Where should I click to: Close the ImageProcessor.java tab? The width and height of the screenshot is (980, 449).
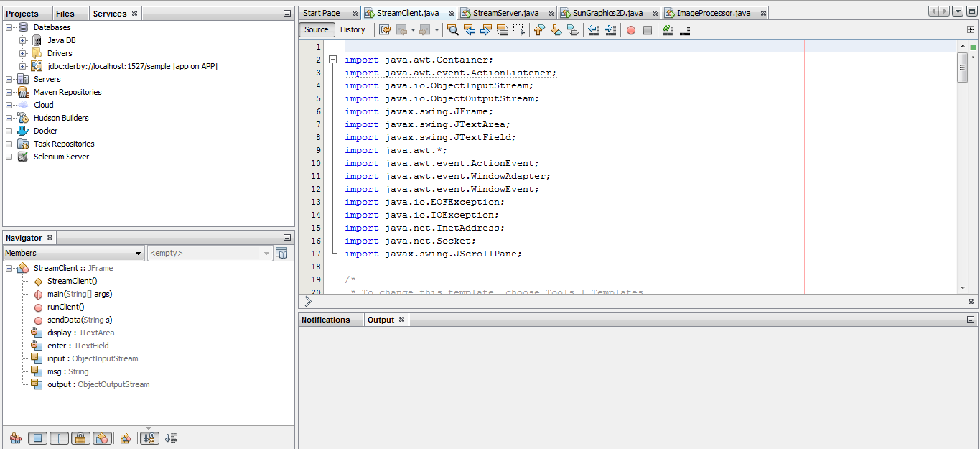point(762,13)
